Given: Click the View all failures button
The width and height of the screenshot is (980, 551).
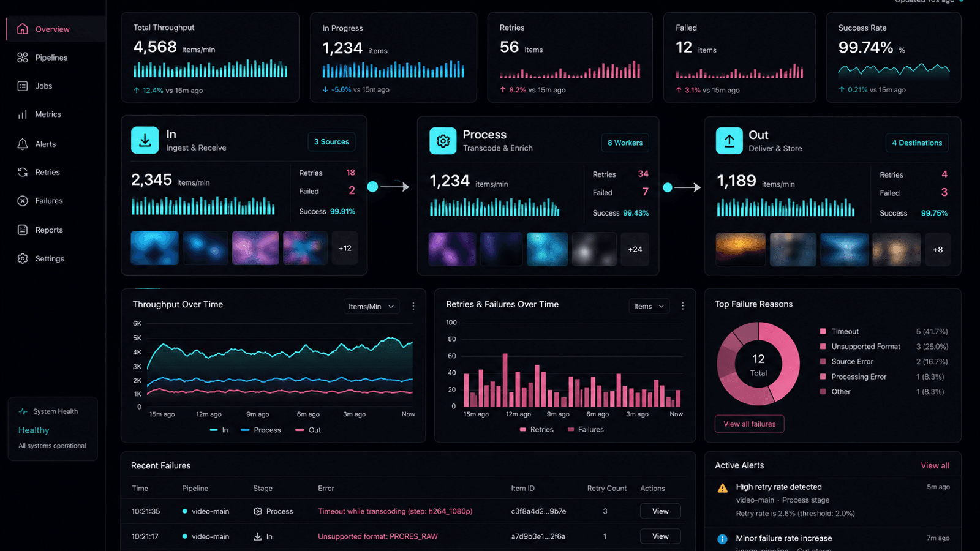Looking at the screenshot, I should tap(750, 424).
